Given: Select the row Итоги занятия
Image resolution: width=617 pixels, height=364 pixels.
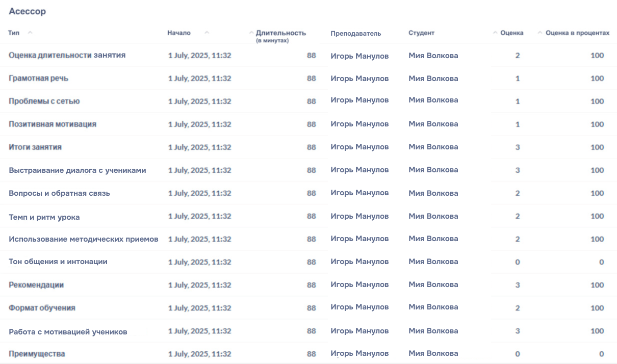Looking at the screenshot, I should [308, 147].
